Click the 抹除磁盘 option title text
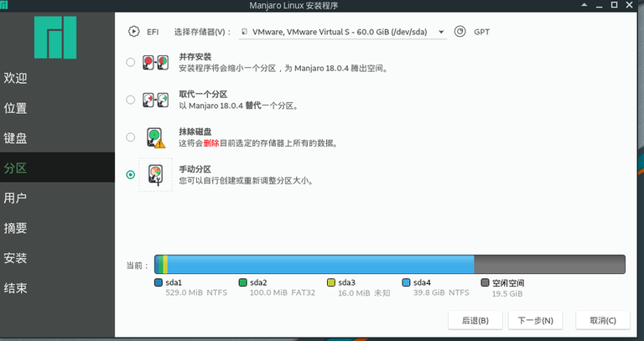The height and width of the screenshot is (341, 644). [x=195, y=132]
